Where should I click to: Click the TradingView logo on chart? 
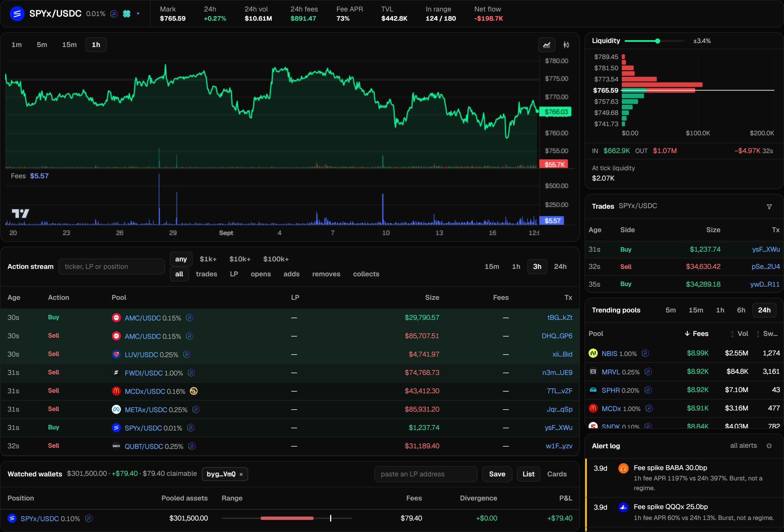coord(21,213)
